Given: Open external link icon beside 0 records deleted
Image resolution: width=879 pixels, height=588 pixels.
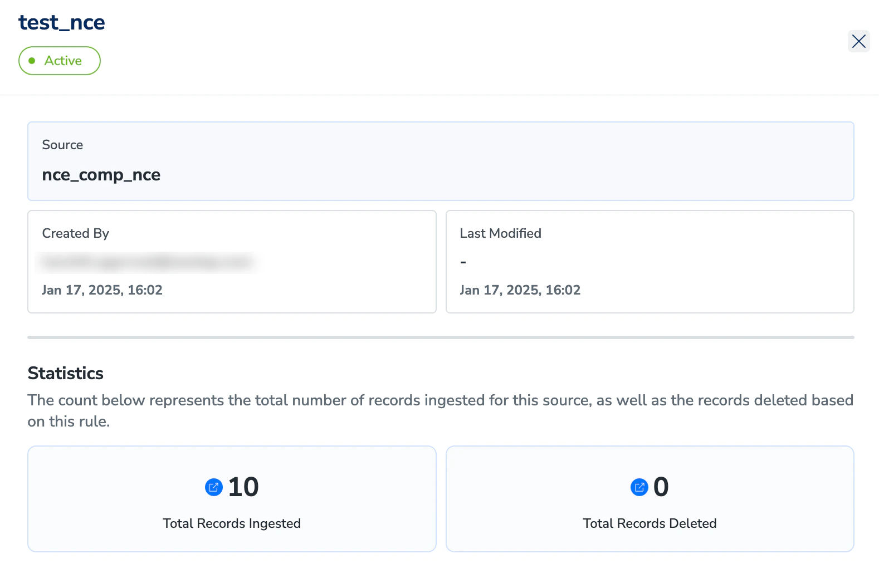Looking at the screenshot, I should [x=639, y=487].
